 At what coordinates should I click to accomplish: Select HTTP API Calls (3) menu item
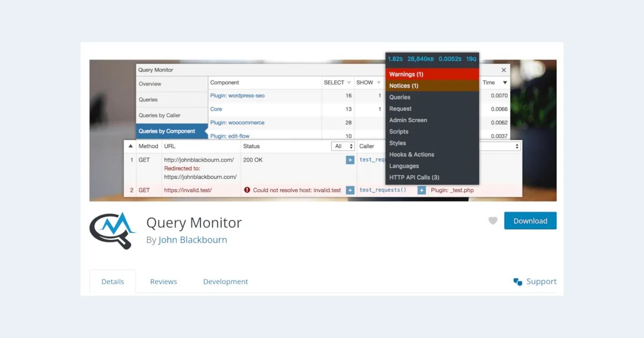[414, 177]
